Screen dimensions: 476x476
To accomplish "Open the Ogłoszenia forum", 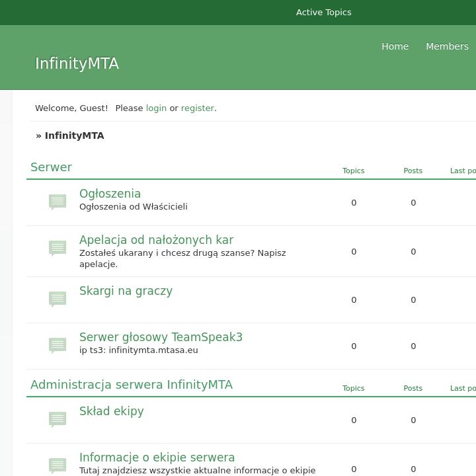I will (x=110, y=194).
